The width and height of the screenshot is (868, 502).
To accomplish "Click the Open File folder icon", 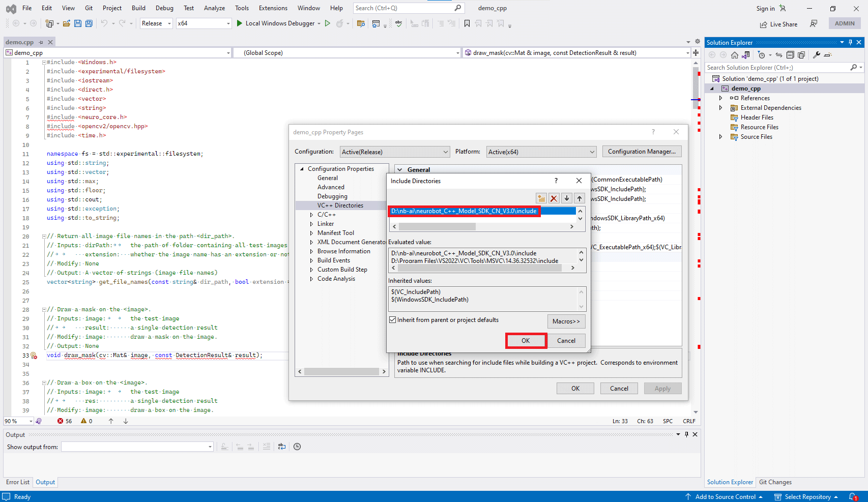I will 67,23.
